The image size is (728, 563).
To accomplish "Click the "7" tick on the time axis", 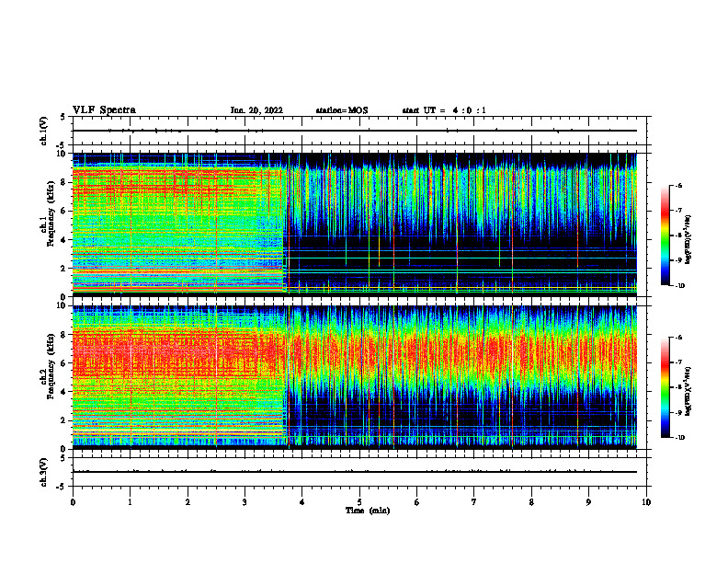I will (474, 502).
